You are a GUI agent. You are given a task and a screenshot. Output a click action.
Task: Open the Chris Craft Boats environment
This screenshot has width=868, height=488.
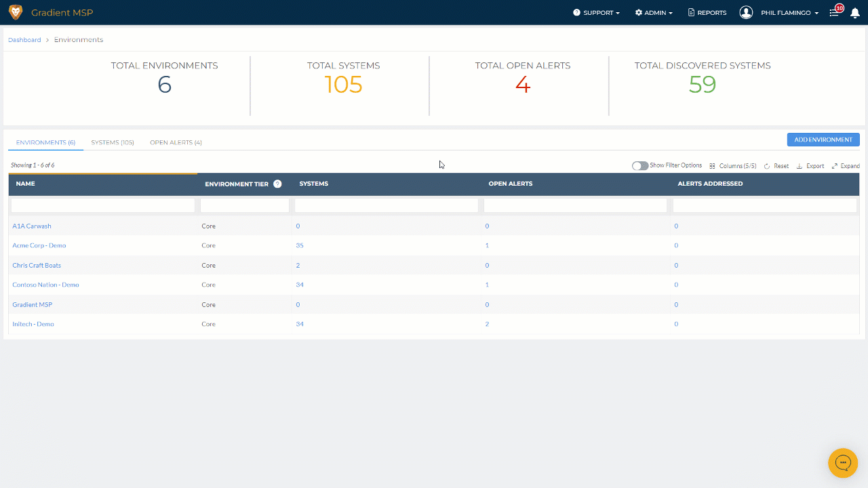pos(37,265)
